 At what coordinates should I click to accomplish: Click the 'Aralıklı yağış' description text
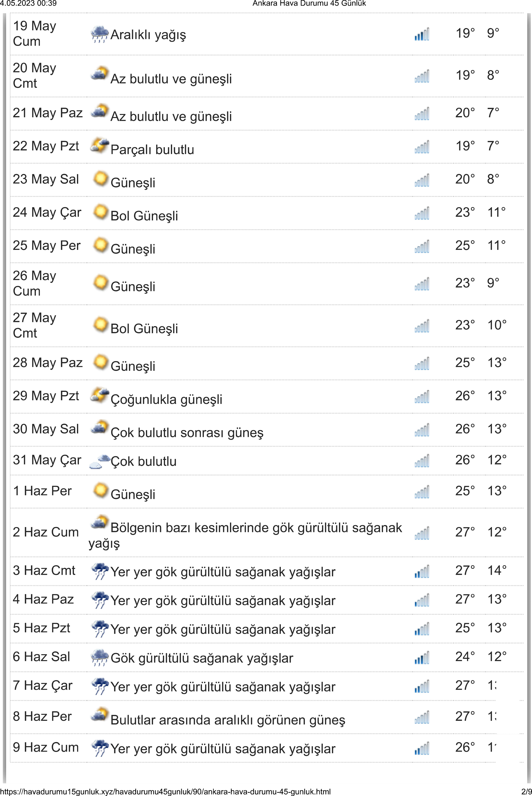click(148, 35)
